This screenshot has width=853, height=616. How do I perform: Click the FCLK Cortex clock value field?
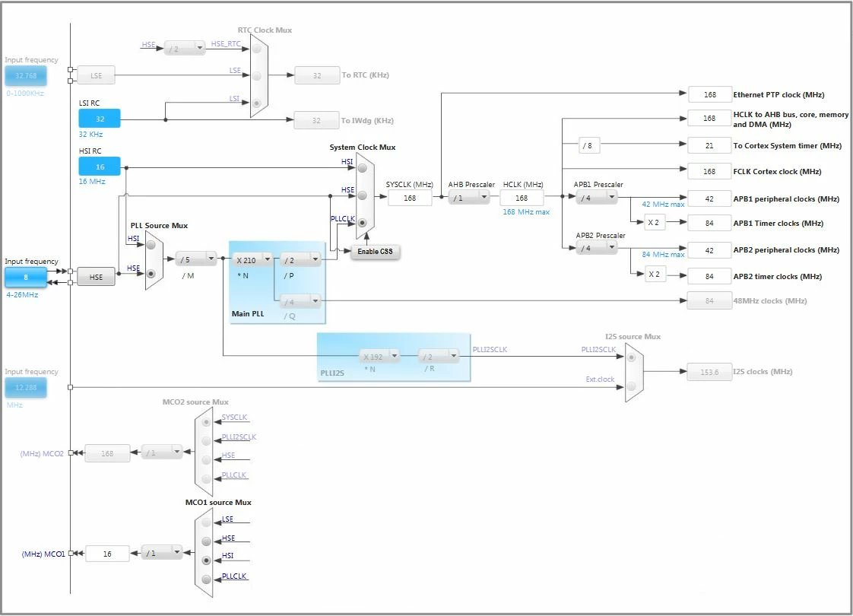(710, 171)
